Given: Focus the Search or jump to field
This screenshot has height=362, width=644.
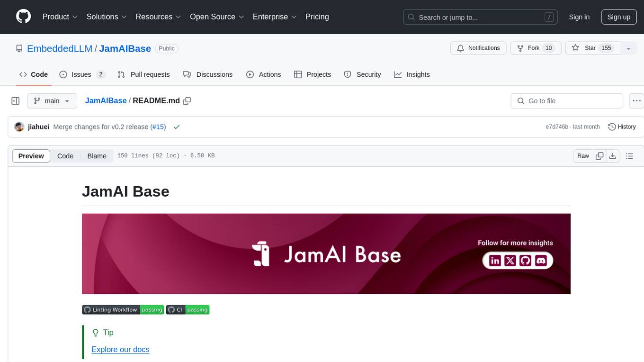Looking at the screenshot, I should [x=480, y=17].
